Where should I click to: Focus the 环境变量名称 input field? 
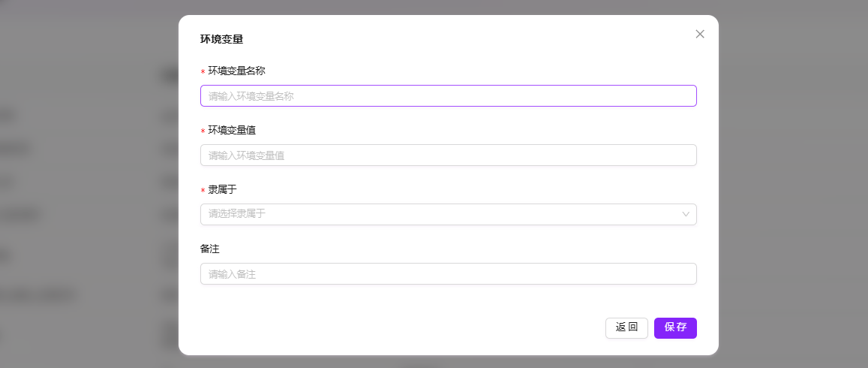(x=449, y=96)
